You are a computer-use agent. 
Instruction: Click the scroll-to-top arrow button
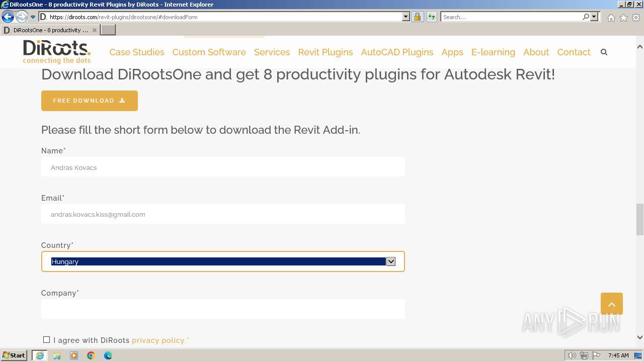(611, 304)
